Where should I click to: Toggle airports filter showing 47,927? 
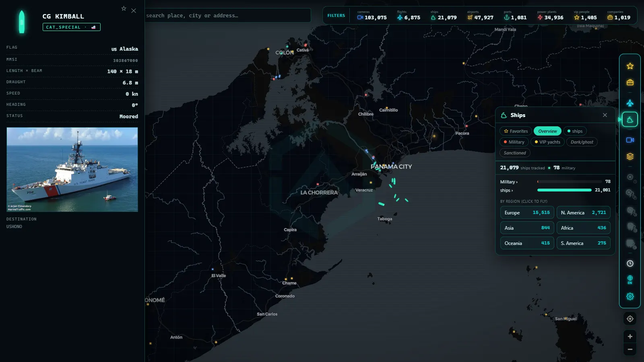[480, 16]
